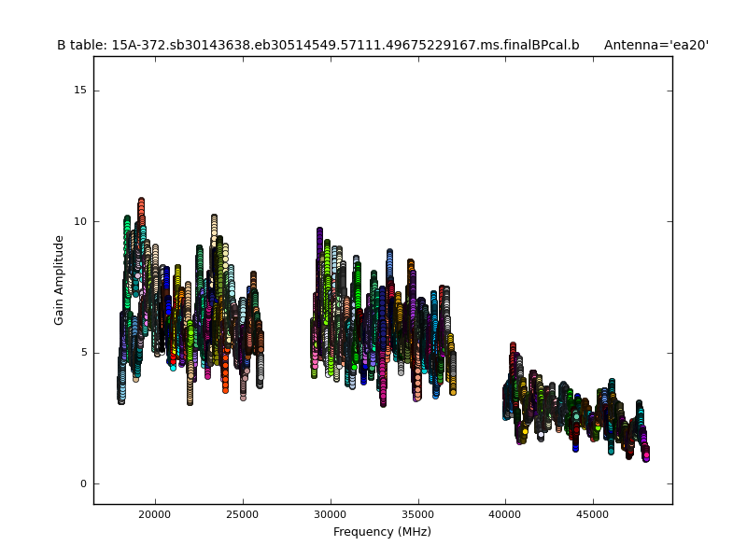
Task: Select the cream peak data point near 23500 MHz
Action: tap(214, 218)
